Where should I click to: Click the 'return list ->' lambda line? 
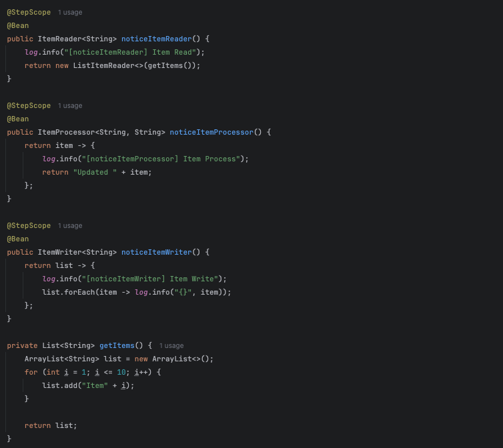coord(59,266)
